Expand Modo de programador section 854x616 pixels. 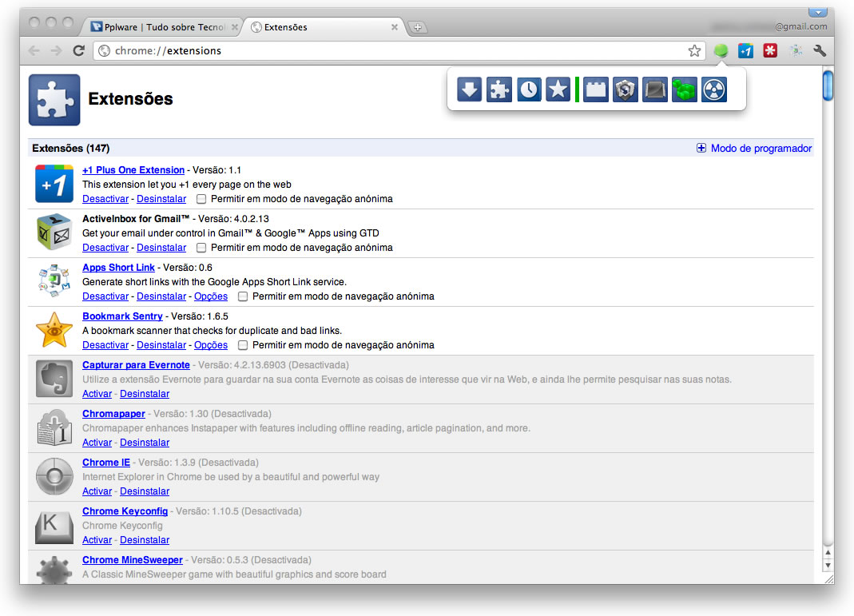(x=754, y=148)
